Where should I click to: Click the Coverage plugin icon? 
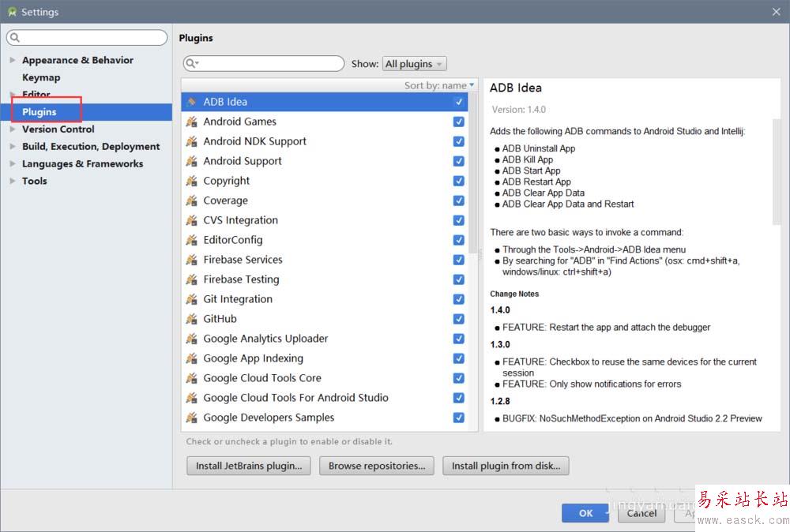point(191,200)
